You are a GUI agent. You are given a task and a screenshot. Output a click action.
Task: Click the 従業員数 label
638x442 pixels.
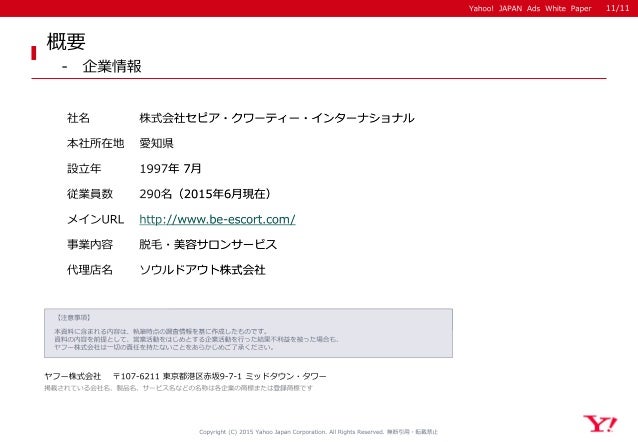pos(90,194)
